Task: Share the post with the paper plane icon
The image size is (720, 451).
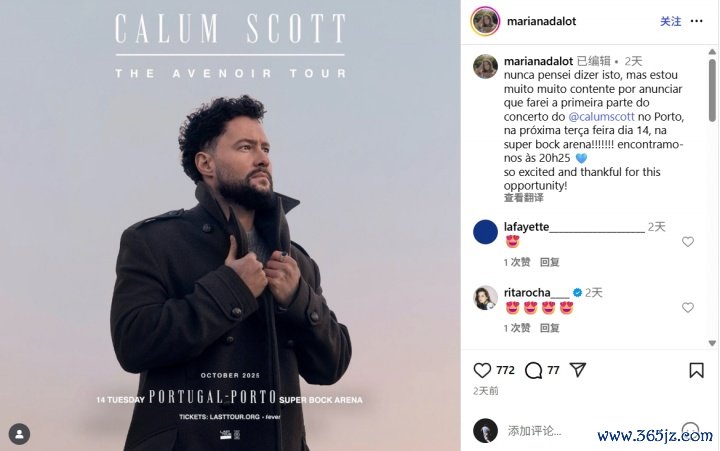Action: tap(578, 370)
